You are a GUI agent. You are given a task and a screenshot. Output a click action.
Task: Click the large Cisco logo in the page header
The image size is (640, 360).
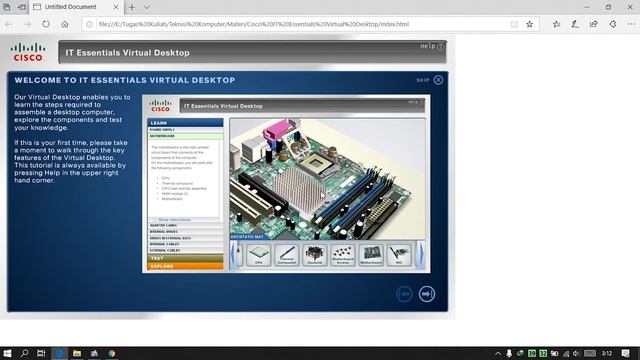(28, 52)
